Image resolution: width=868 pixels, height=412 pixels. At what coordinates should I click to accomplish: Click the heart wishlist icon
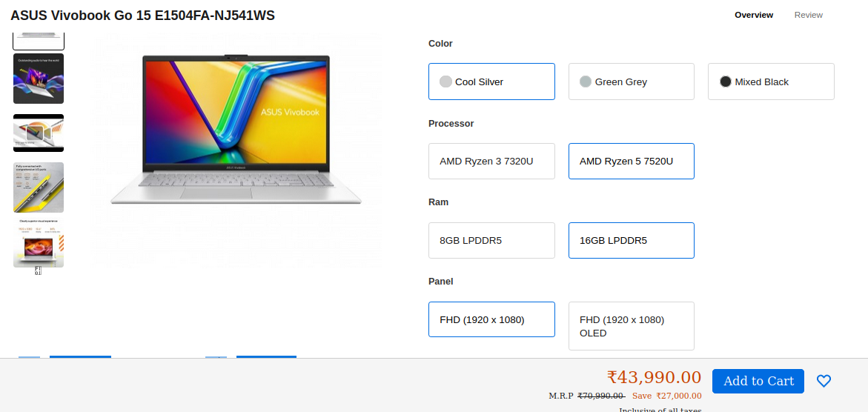824,381
